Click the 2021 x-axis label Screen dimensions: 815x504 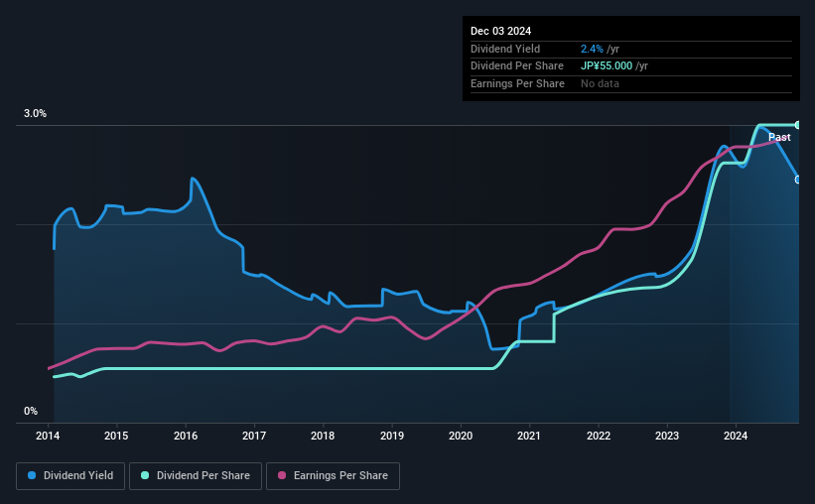tap(528, 436)
